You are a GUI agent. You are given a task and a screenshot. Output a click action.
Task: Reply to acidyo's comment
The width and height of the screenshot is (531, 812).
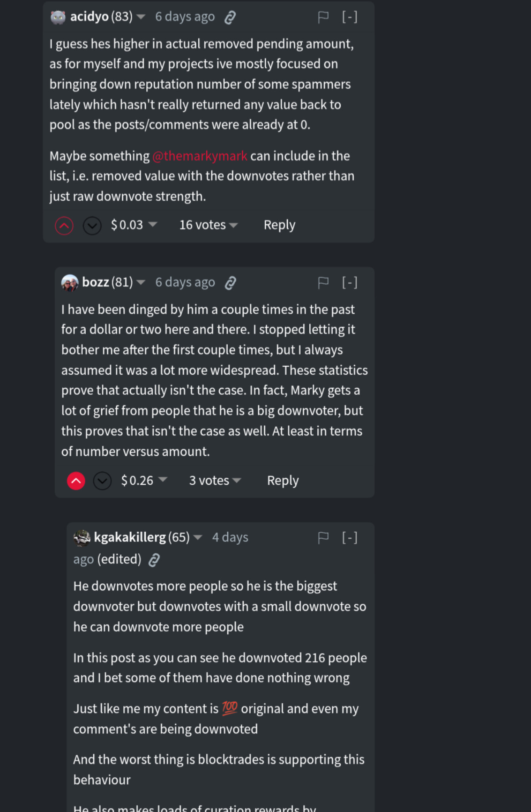tap(280, 225)
